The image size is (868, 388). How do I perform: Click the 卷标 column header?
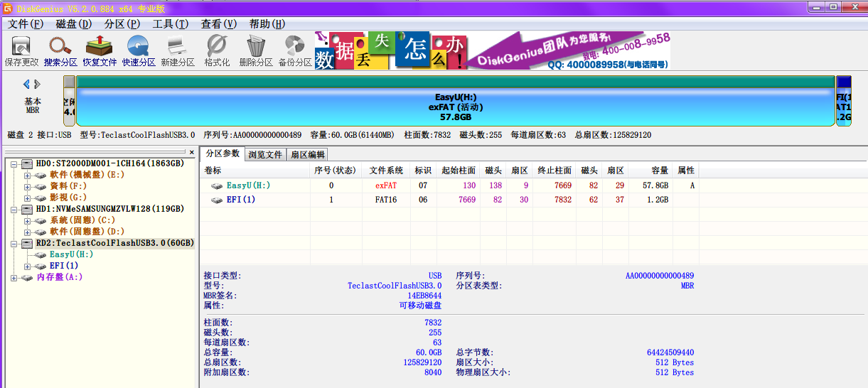tap(254, 171)
